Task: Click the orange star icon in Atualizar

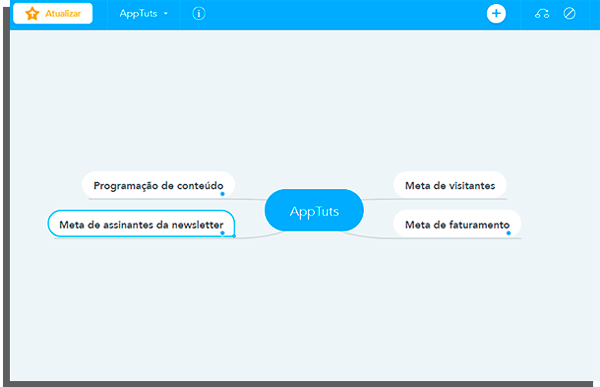Action: (x=32, y=13)
